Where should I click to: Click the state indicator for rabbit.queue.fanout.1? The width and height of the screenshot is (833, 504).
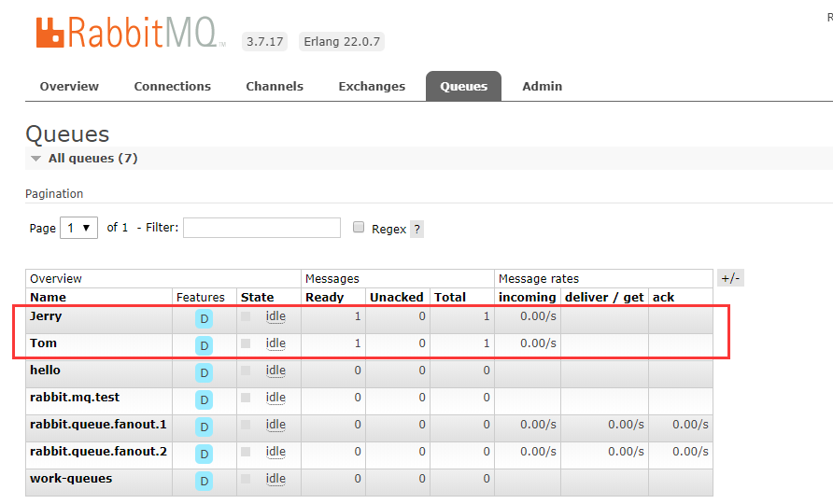click(x=246, y=425)
